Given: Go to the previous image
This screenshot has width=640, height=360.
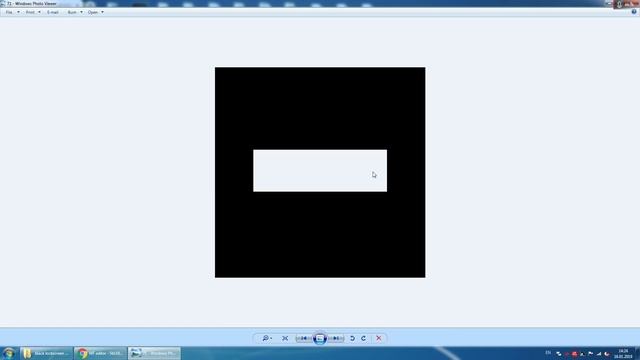Looking at the screenshot, I should (304, 338).
